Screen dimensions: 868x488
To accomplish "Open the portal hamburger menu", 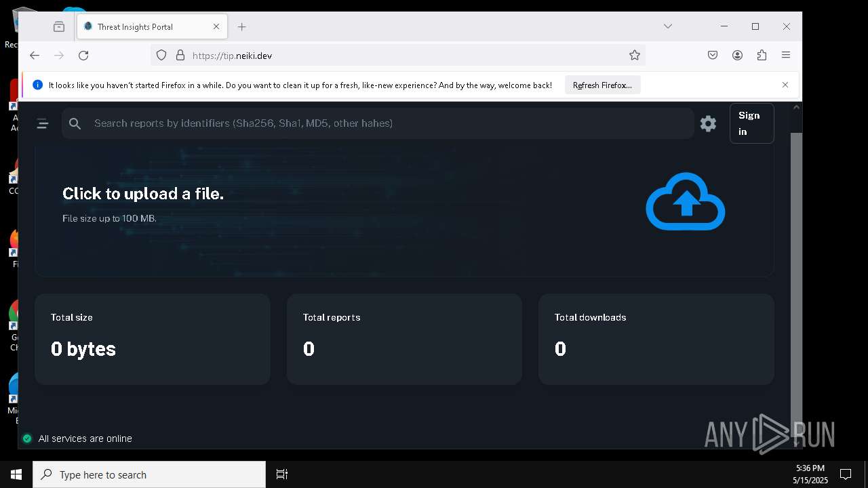I will [x=43, y=123].
